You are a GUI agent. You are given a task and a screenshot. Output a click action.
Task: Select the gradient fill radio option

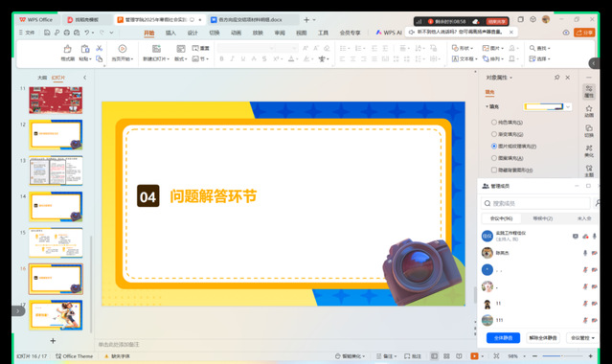(494, 134)
